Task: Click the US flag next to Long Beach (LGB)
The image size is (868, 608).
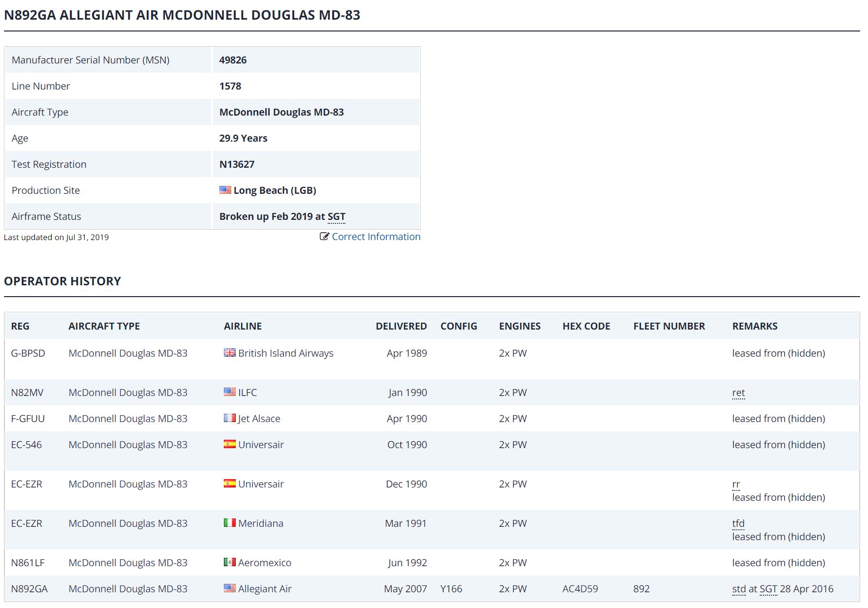Action: click(x=225, y=190)
